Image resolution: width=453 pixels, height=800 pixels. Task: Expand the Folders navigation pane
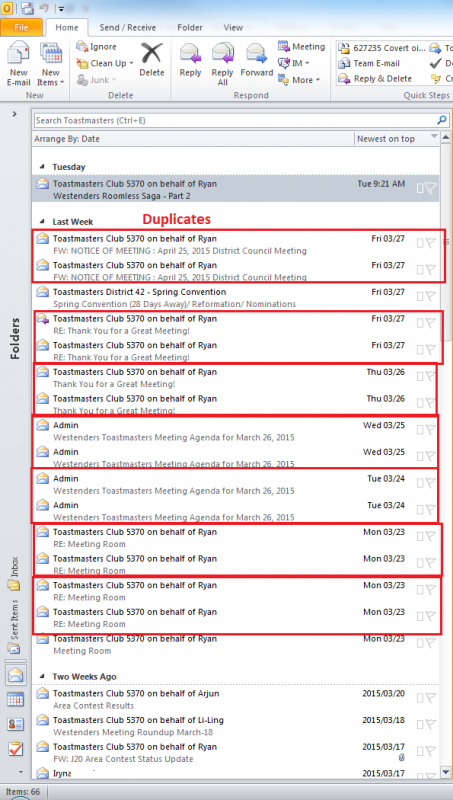click(14, 114)
